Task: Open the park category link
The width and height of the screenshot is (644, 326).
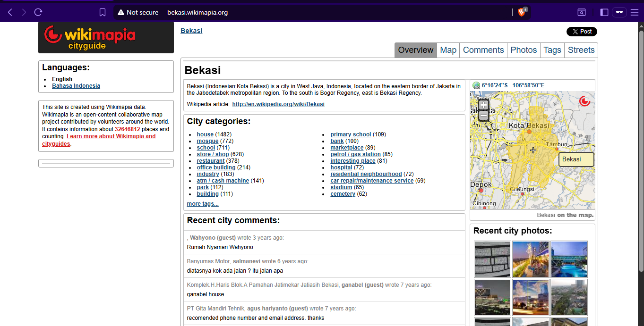Action: pos(203,187)
